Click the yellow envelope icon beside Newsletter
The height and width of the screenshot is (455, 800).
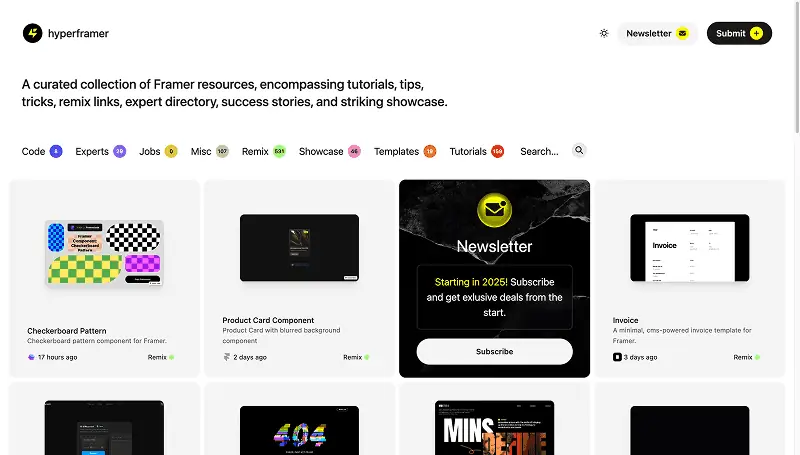click(682, 33)
